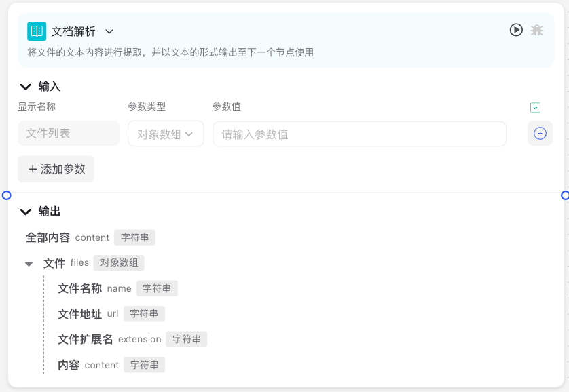Click the 请输入参数值 input field
This screenshot has height=392, width=569.
(360, 134)
